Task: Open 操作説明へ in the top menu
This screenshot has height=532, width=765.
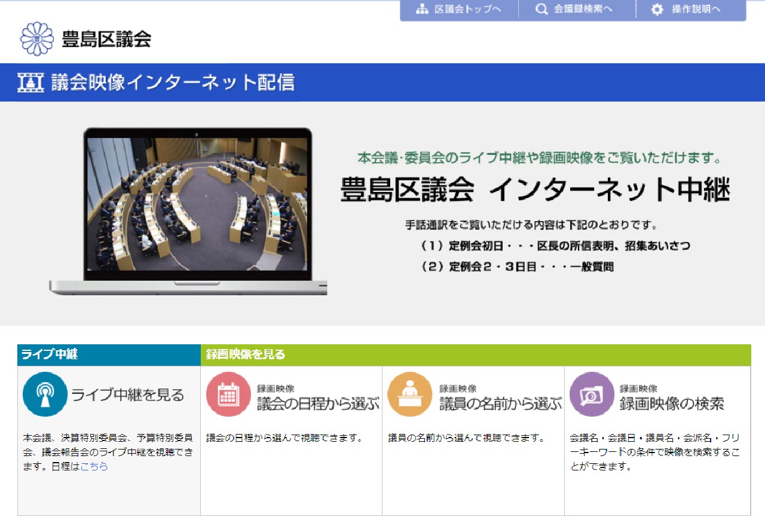Action: pos(696,10)
